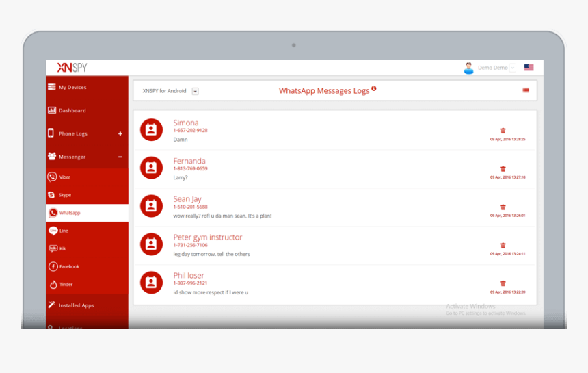Image resolution: width=588 pixels, height=373 pixels.
Task: Click Fernanda's contact avatar
Action: point(151,168)
